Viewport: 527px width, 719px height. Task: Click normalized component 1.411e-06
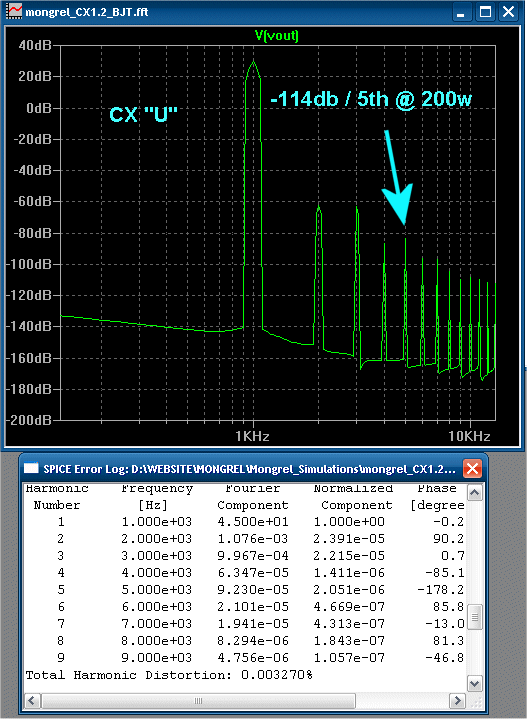[x=349, y=573]
